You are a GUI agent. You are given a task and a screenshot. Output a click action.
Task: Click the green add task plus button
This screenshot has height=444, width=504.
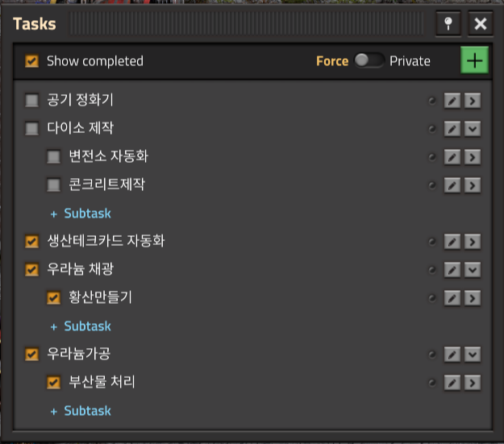point(474,60)
